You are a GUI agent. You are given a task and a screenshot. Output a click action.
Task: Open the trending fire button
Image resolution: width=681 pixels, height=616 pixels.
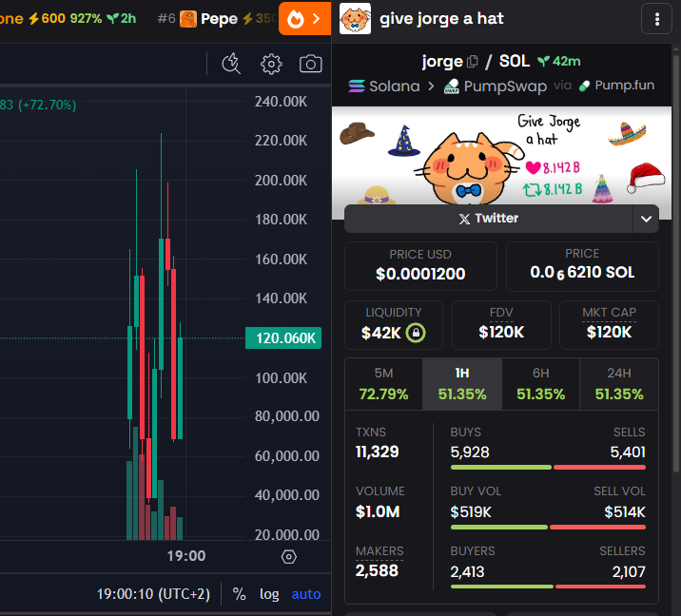tap(304, 19)
